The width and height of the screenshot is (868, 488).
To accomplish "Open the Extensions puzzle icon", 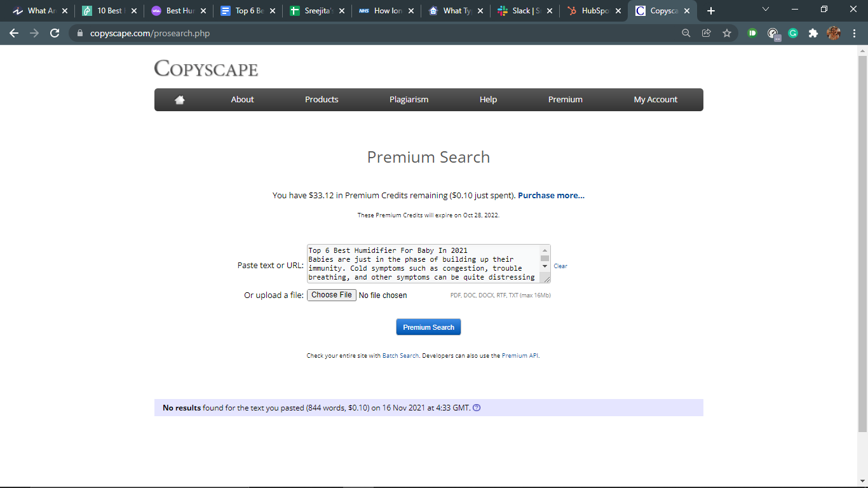I will tap(813, 33).
